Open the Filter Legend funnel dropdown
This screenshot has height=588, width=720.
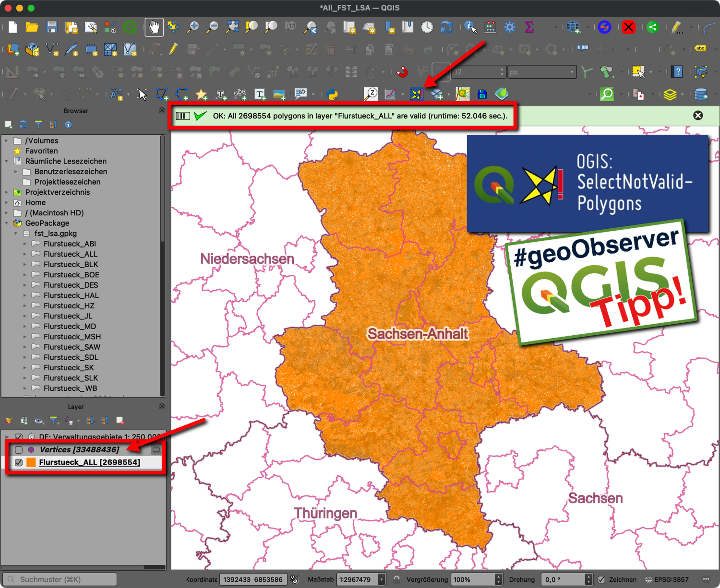point(54,421)
